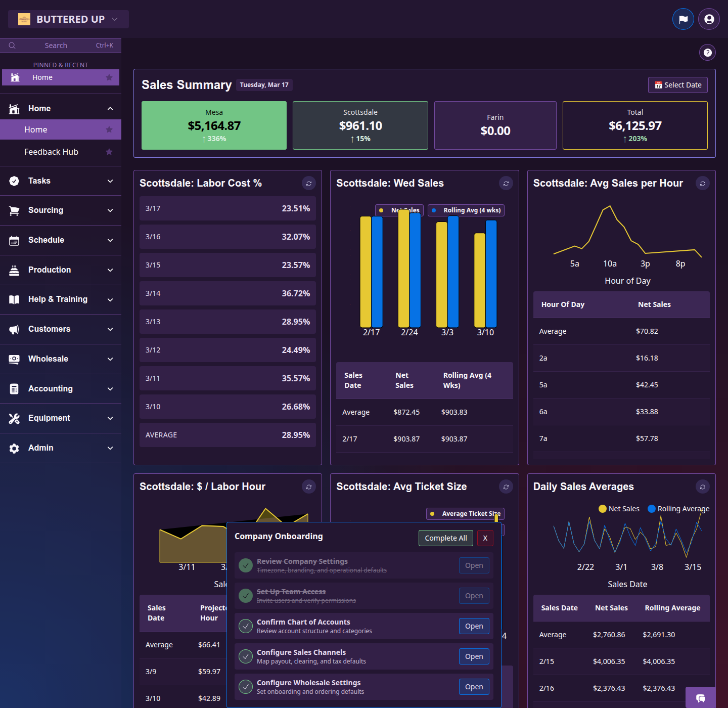Click the Production cake icon in sidebar
The height and width of the screenshot is (708, 728).
point(15,270)
